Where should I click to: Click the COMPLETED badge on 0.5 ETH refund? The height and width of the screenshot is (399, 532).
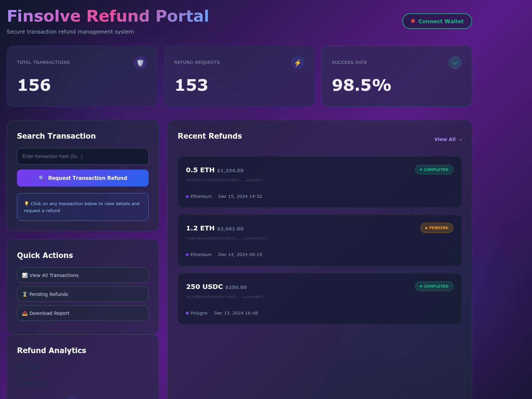click(434, 170)
